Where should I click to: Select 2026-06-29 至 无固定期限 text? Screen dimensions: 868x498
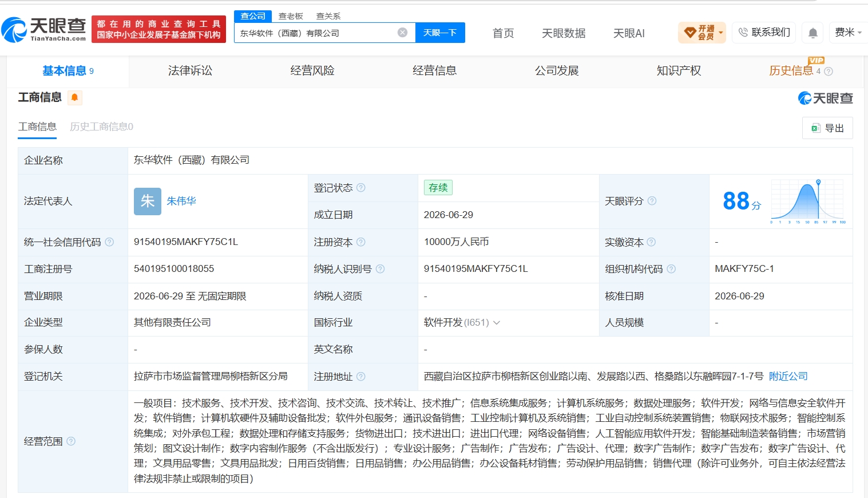tap(190, 297)
